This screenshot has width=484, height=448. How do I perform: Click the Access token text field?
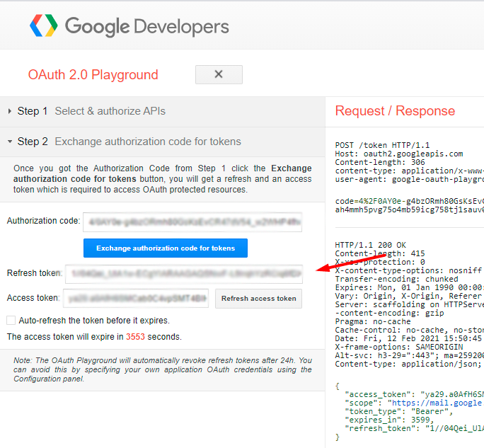[136, 299]
